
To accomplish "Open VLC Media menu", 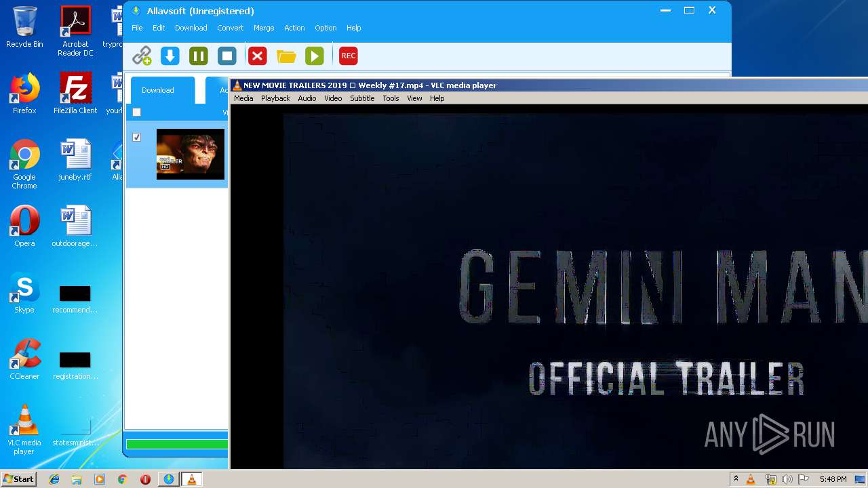I will click(243, 98).
